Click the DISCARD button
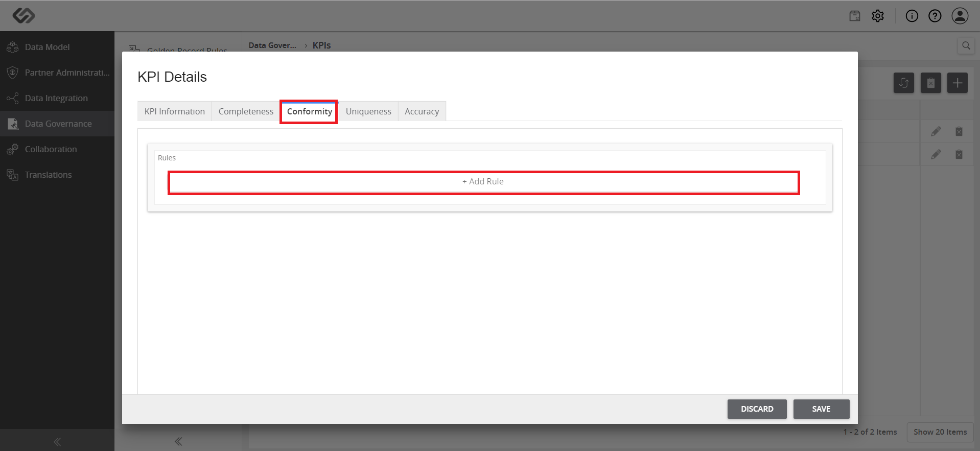 point(757,409)
